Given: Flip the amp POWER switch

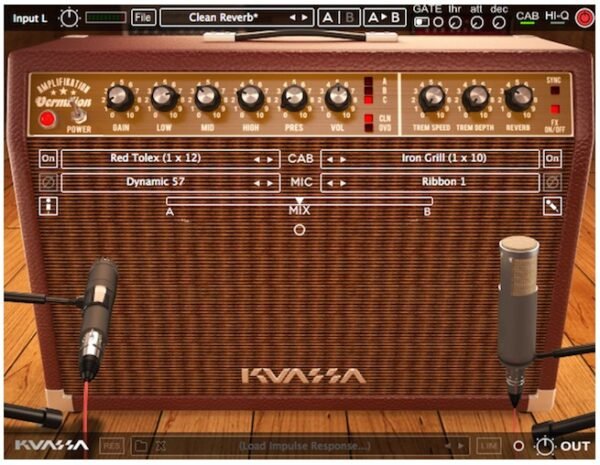Looking at the screenshot, I should tap(80, 114).
